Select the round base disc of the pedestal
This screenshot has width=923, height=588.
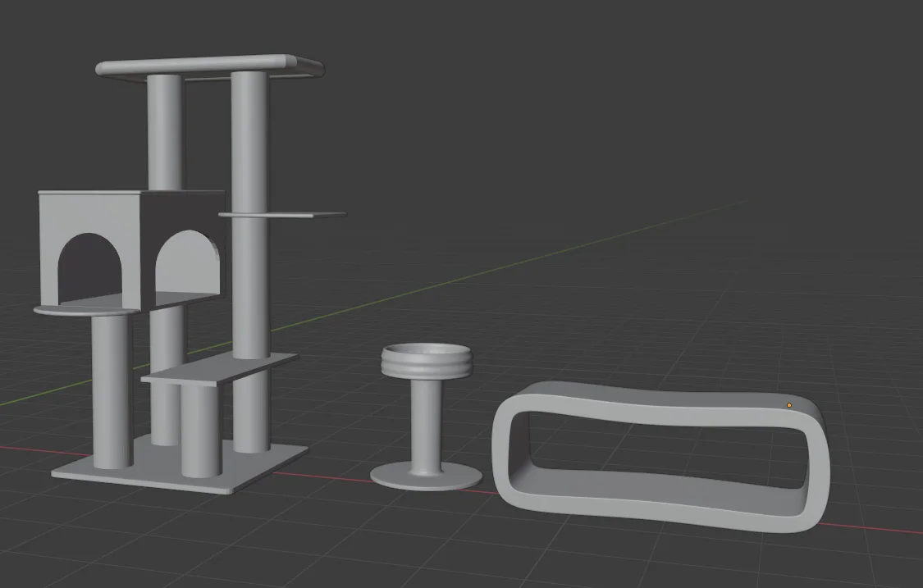pos(426,476)
